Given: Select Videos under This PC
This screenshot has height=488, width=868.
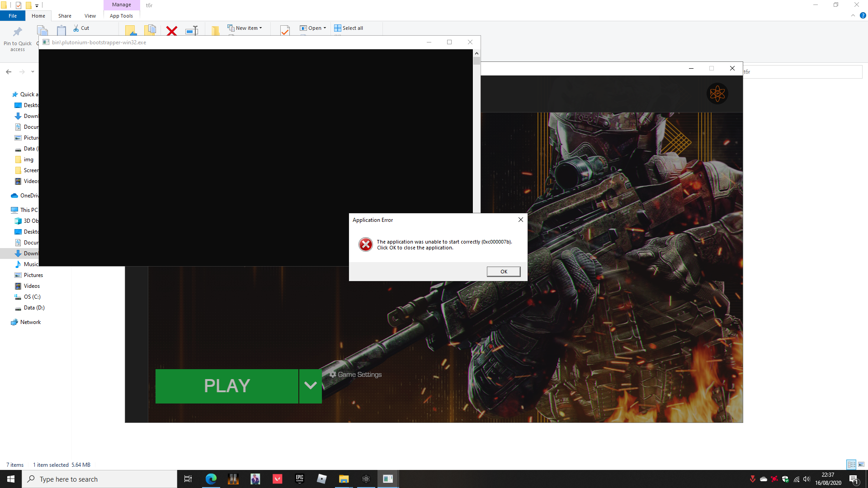Looking at the screenshot, I should point(28,286).
